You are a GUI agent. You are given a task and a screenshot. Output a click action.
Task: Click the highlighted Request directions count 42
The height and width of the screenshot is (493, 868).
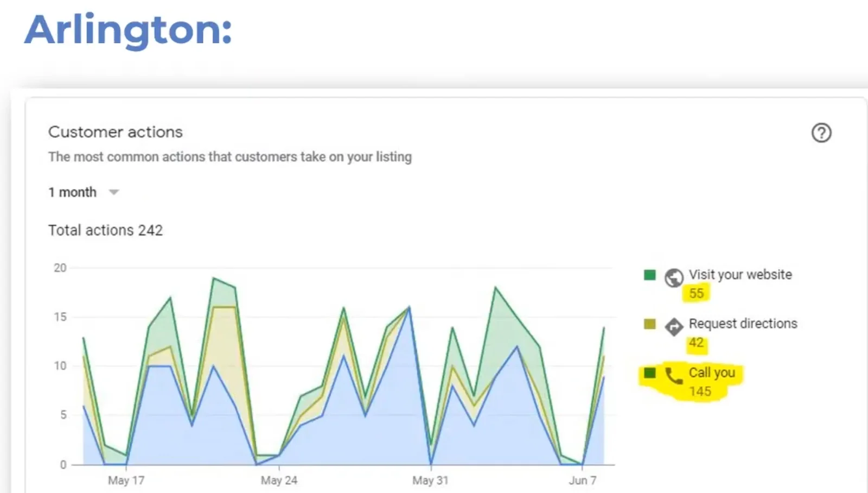(x=697, y=343)
